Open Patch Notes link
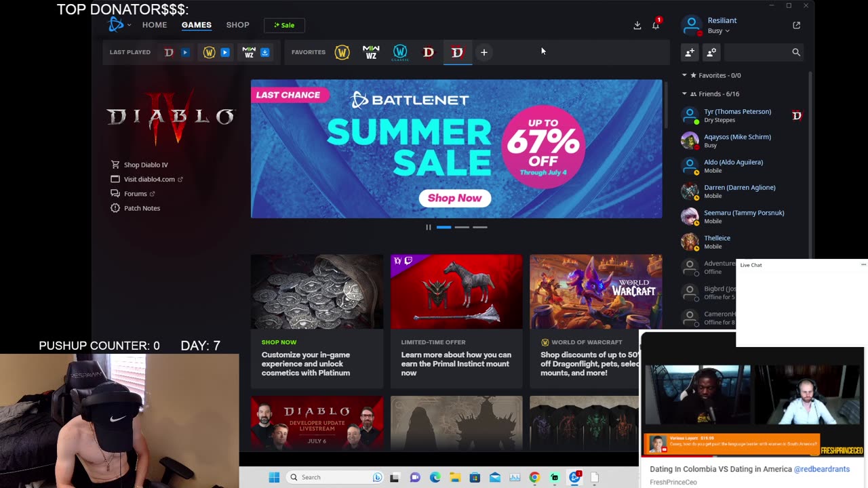868x488 pixels. 136,208
